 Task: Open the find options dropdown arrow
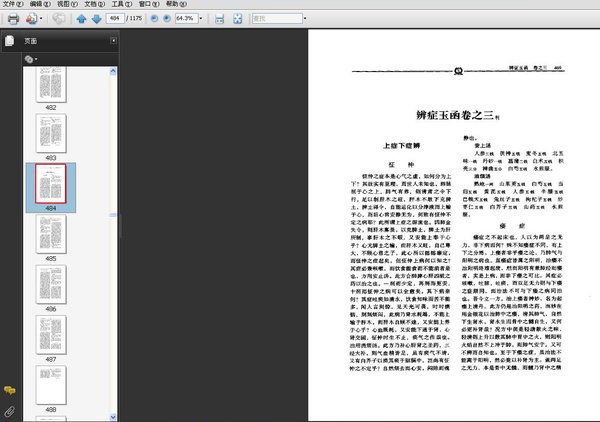(x=305, y=18)
